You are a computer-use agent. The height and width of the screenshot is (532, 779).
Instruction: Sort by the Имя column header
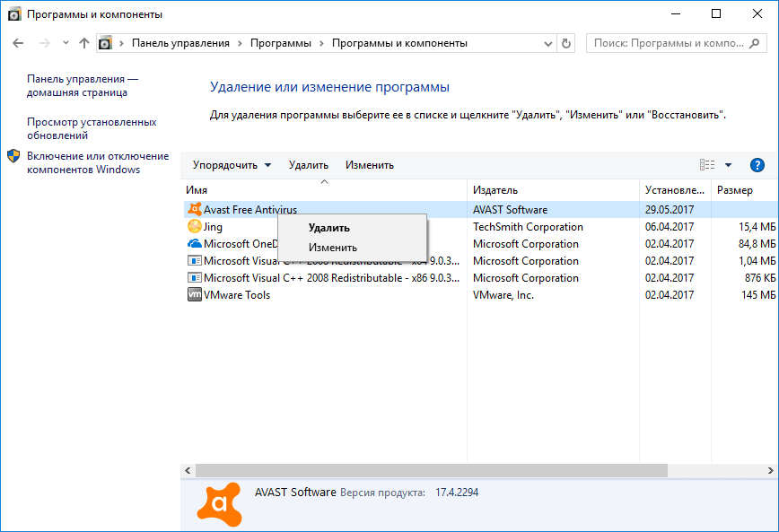[325, 190]
